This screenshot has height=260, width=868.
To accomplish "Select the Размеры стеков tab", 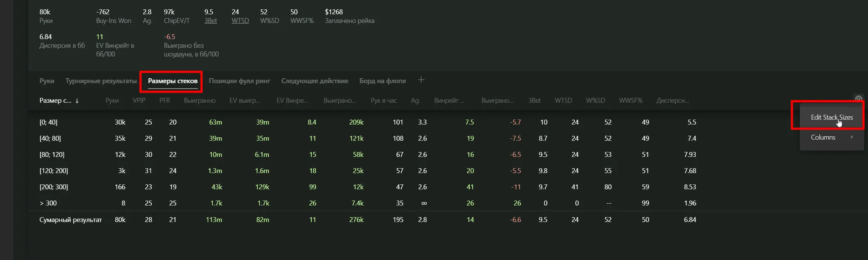I will pos(172,81).
